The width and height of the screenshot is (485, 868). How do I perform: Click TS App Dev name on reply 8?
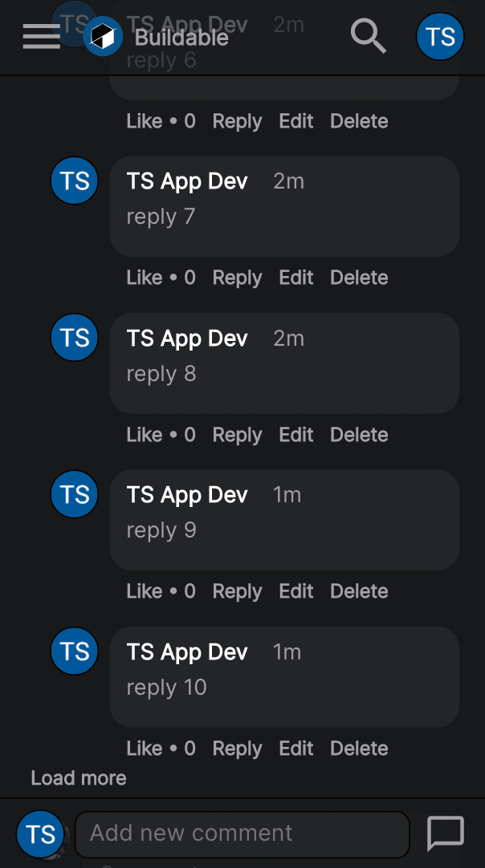187,339
